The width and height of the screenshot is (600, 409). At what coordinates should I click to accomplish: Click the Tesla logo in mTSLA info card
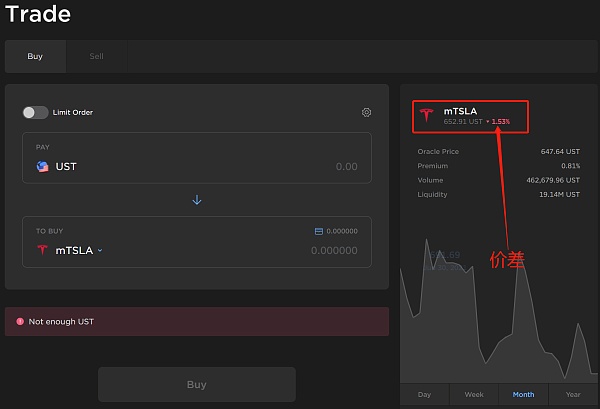pos(426,115)
